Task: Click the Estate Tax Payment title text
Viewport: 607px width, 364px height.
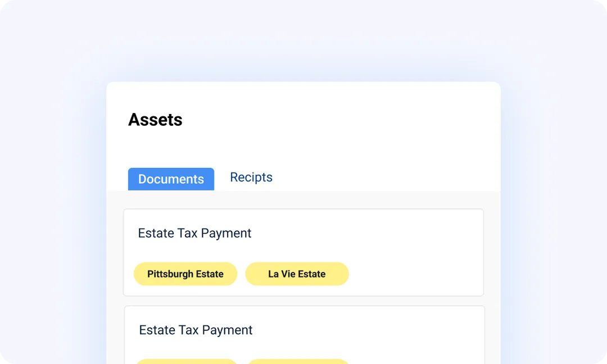Action: pos(194,233)
